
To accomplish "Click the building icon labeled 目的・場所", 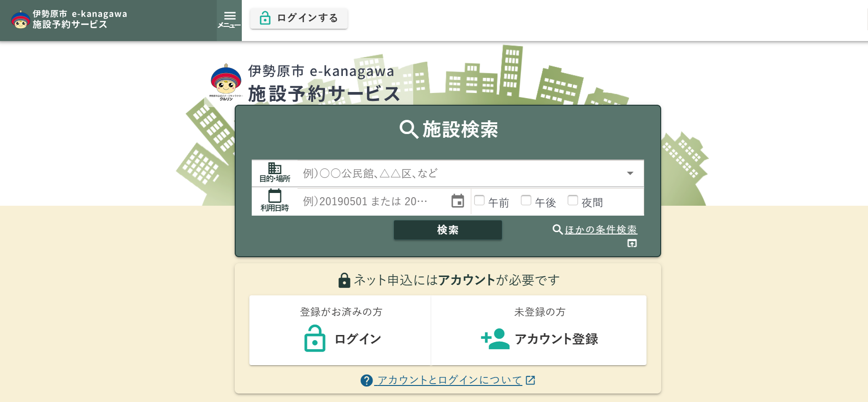I will tap(274, 168).
